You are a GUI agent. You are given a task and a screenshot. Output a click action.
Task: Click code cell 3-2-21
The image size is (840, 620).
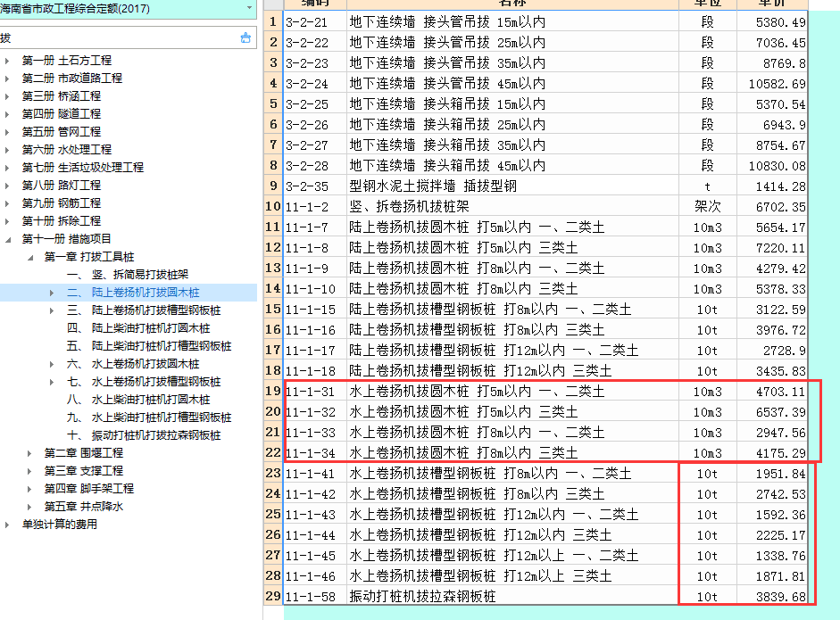tap(315, 22)
